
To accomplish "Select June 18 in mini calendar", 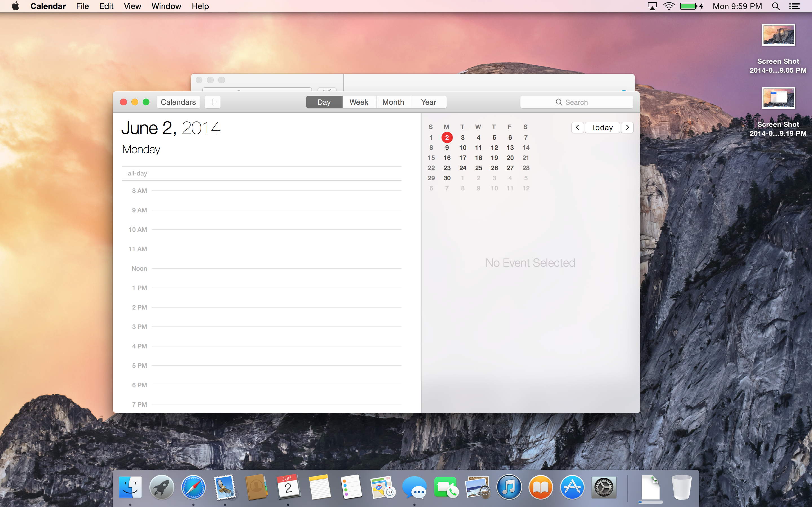I will click(x=478, y=158).
